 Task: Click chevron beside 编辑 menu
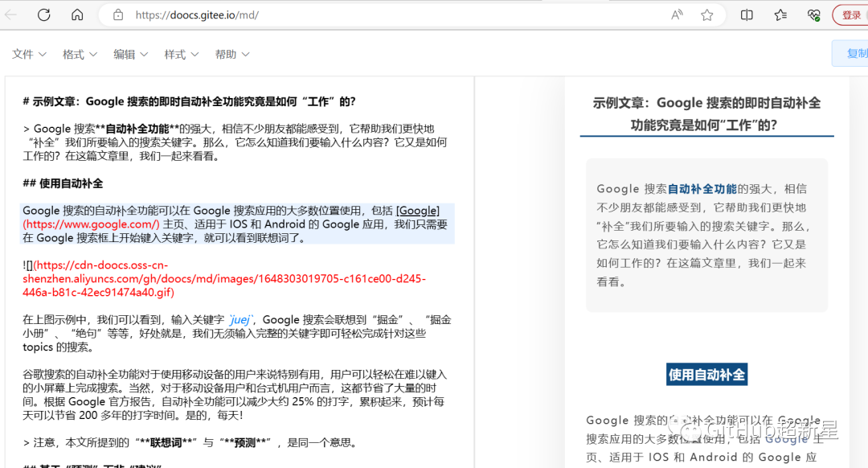coord(144,54)
